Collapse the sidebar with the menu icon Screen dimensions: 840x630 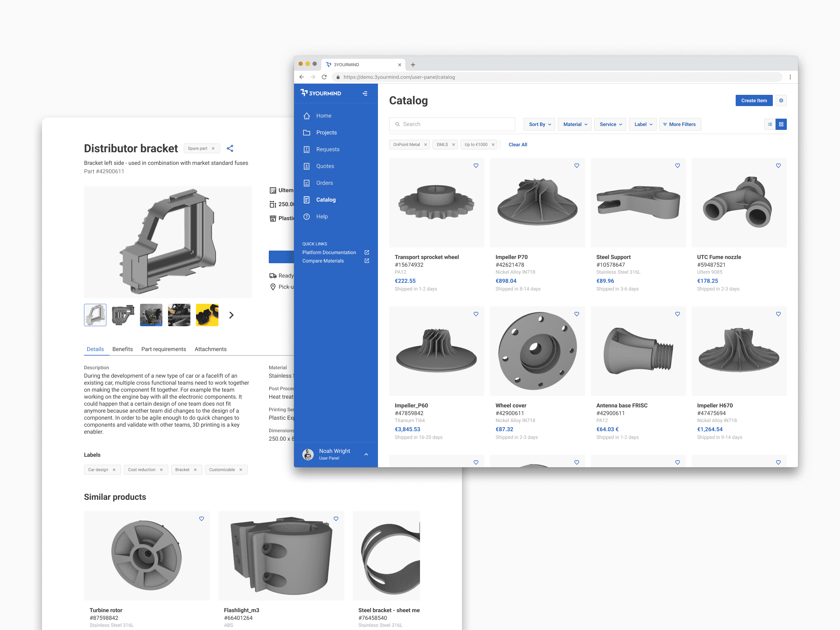365,93
